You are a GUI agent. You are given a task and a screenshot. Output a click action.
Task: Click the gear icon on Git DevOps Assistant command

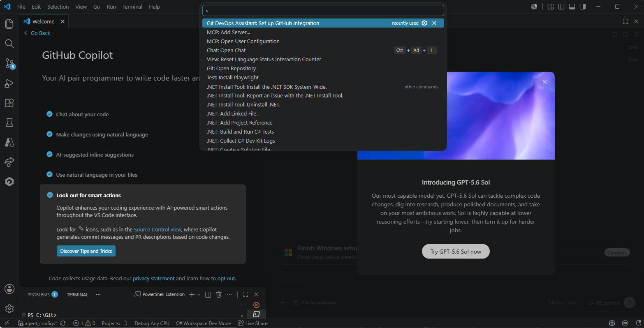point(424,23)
